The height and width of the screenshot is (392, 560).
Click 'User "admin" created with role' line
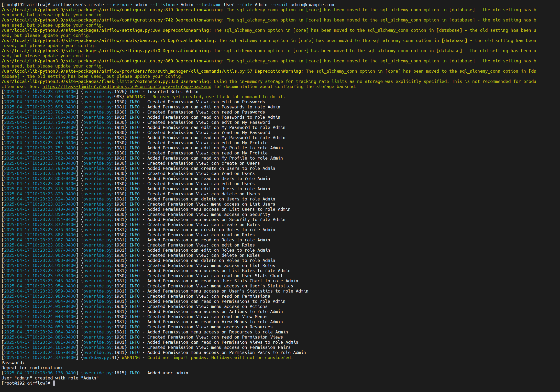50,378
